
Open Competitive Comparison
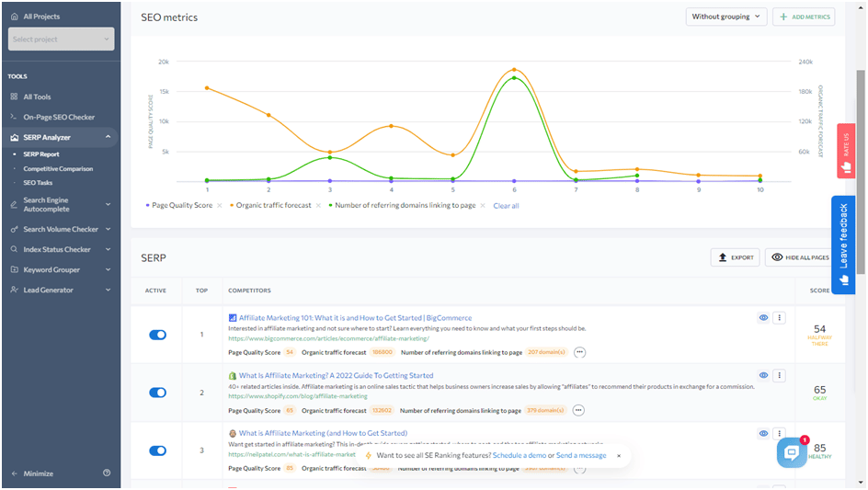pos(58,169)
